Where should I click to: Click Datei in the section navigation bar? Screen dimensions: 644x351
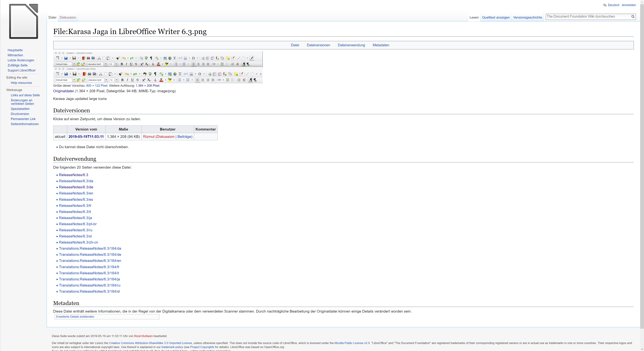[295, 45]
